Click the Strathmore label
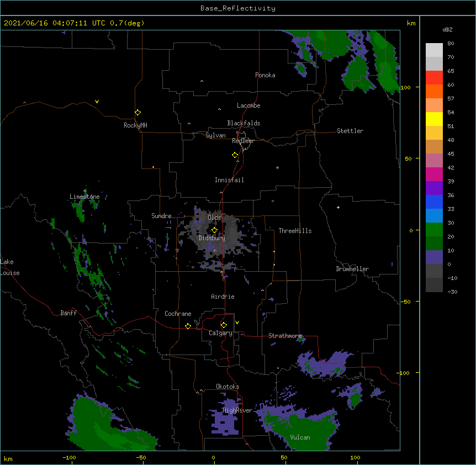 click(285, 336)
